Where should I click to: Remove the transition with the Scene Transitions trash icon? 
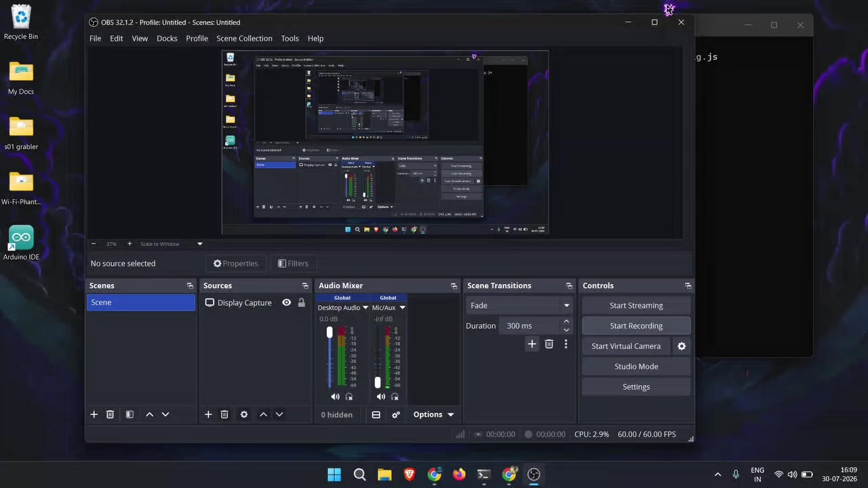coord(549,344)
